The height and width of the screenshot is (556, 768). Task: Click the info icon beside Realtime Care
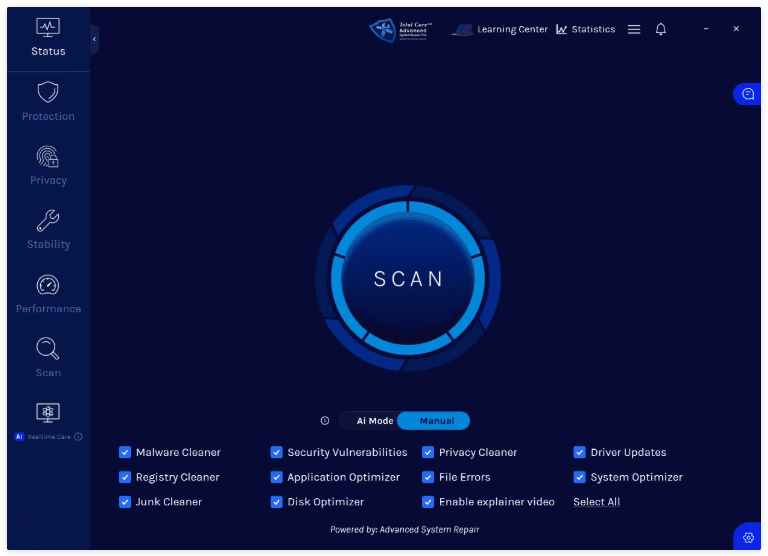pyautogui.click(x=78, y=437)
